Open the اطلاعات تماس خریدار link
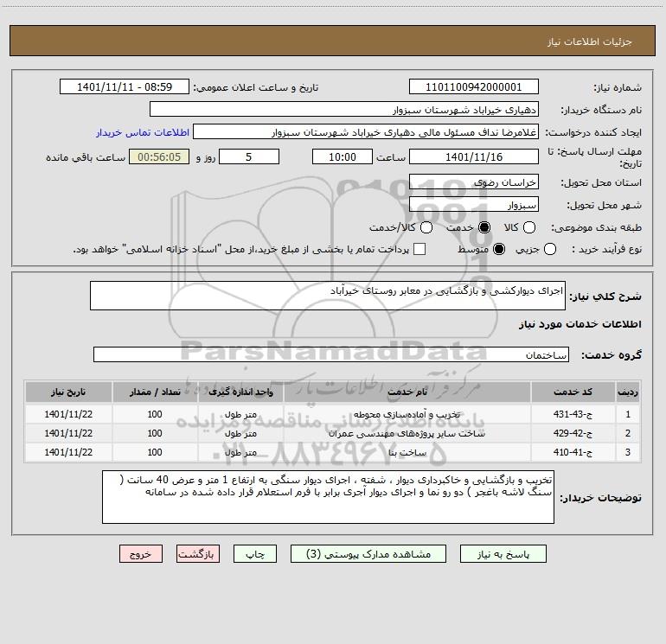Viewport: 666px width, 644px height. (x=143, y=132)
